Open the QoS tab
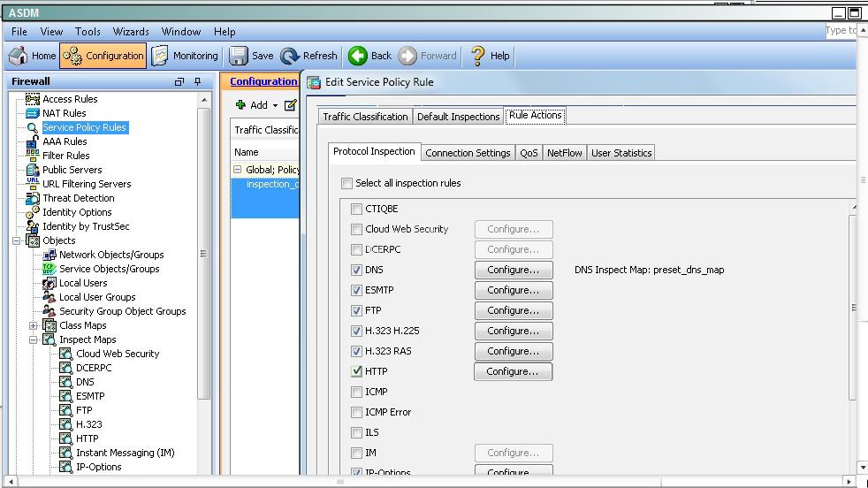 tap(529, 153)
